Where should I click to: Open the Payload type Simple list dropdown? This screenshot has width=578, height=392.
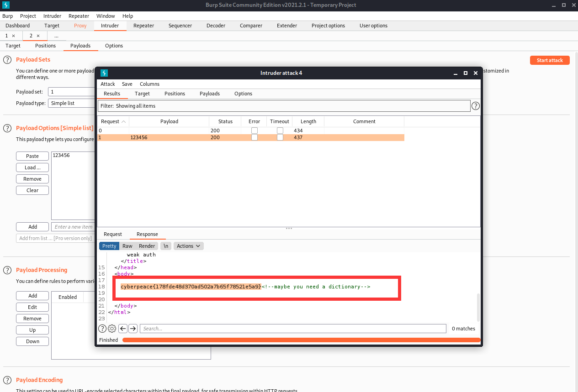[71, 103]
